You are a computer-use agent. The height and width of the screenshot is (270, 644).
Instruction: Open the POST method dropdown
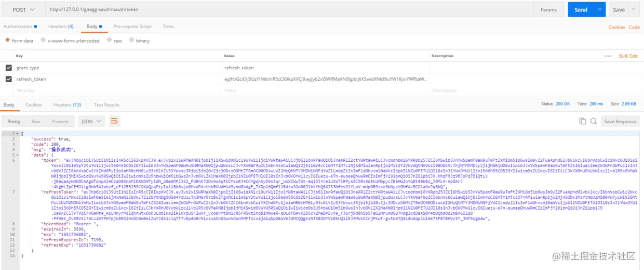click(x=22, y=9)
